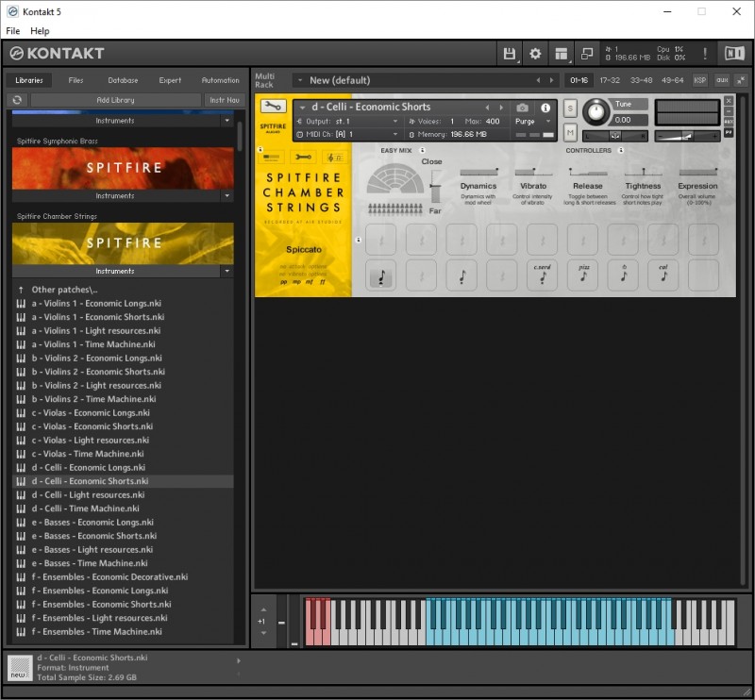The image size is (755, 700).
Task: Click the refresh libraries icon
Action: click(17, 100)
